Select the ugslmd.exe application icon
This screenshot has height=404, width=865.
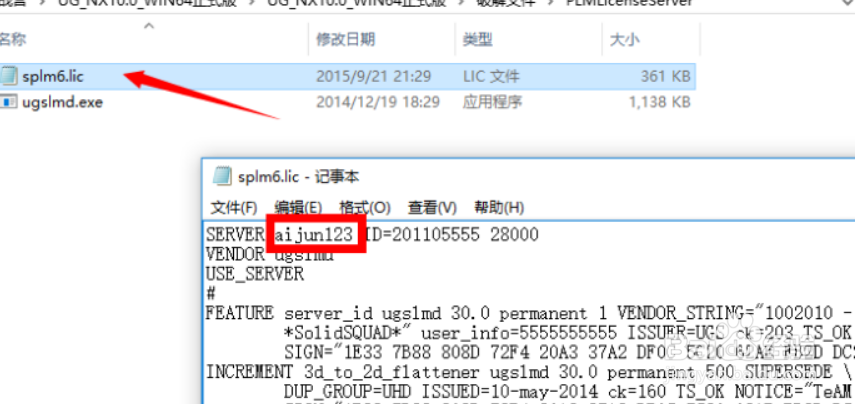(x=9, y=102)
